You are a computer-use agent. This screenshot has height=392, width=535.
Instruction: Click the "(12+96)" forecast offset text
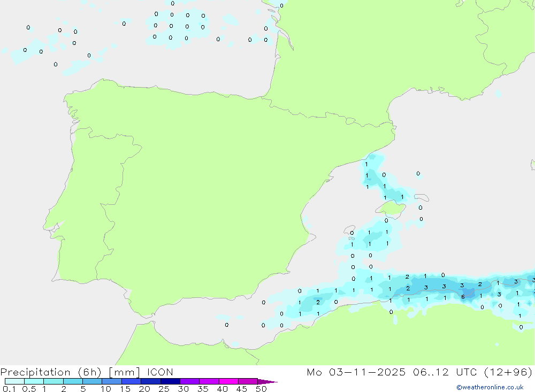pos(508,372)
